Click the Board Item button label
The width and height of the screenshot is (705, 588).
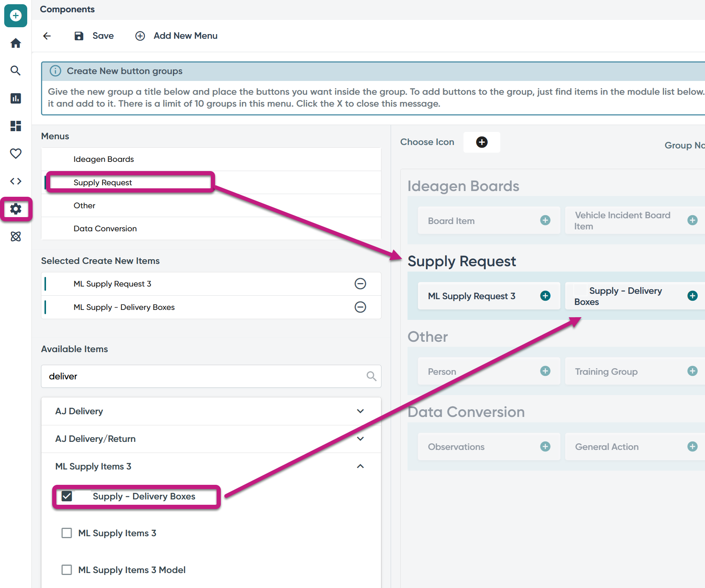451,221
